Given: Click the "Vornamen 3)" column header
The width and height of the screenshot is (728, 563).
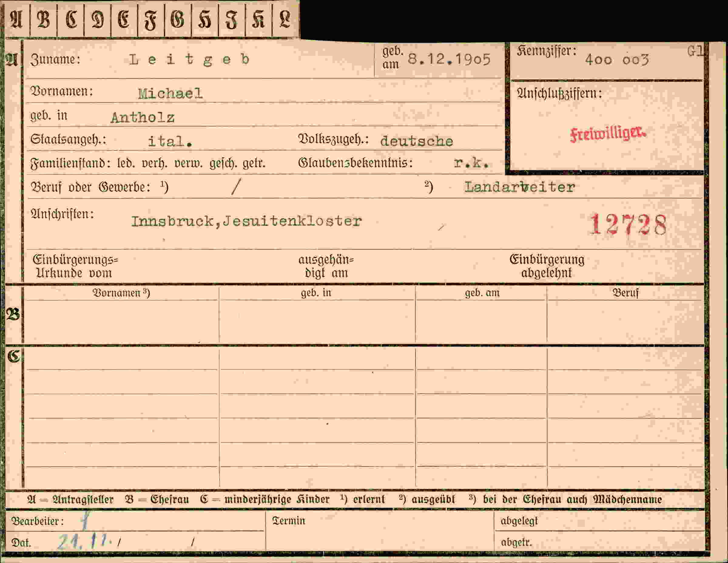Looking at the screenshot, I should (x=121, y=293).
